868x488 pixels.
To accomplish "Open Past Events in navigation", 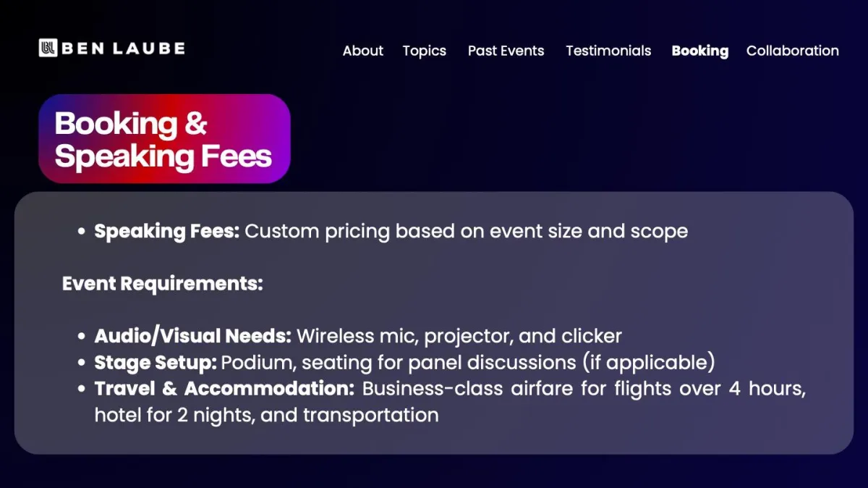I will [x=506, y=51].
